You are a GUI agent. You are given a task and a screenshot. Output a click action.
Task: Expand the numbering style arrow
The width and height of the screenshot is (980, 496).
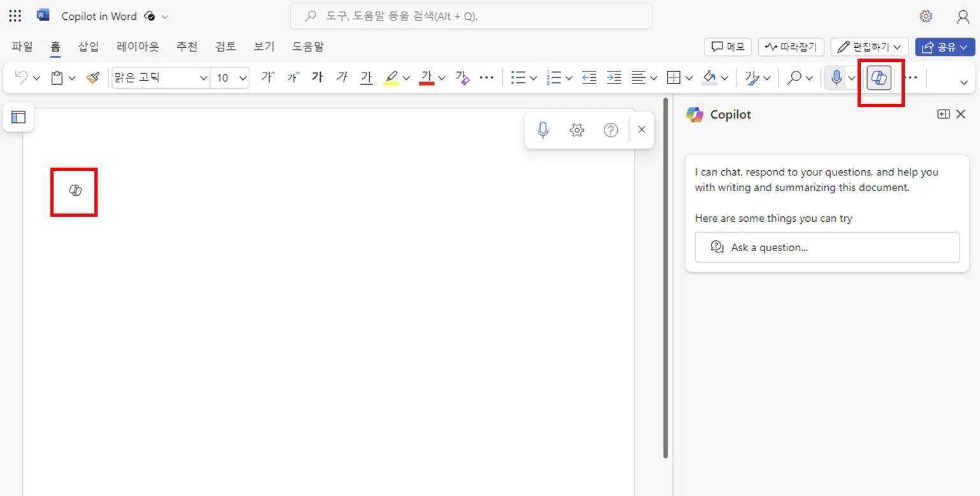tap(569, 78)
